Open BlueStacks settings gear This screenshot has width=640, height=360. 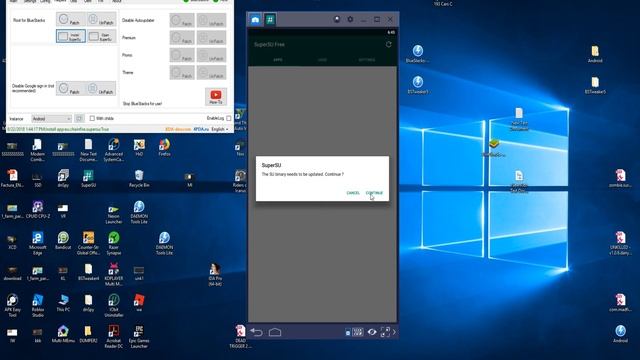[x=350, y=19]
